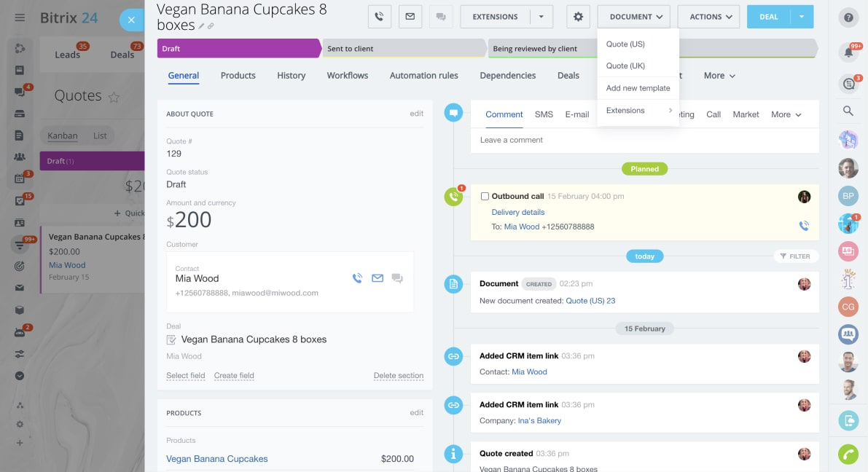Click the envelope email icon in header

pyautogui.click(x=410, y=17)
